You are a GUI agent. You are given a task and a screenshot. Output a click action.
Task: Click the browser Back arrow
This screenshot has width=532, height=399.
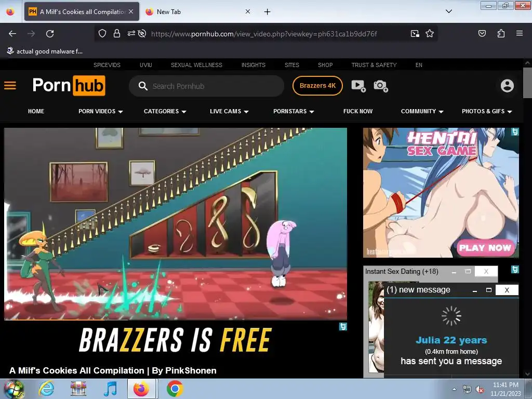pos(12,34)
